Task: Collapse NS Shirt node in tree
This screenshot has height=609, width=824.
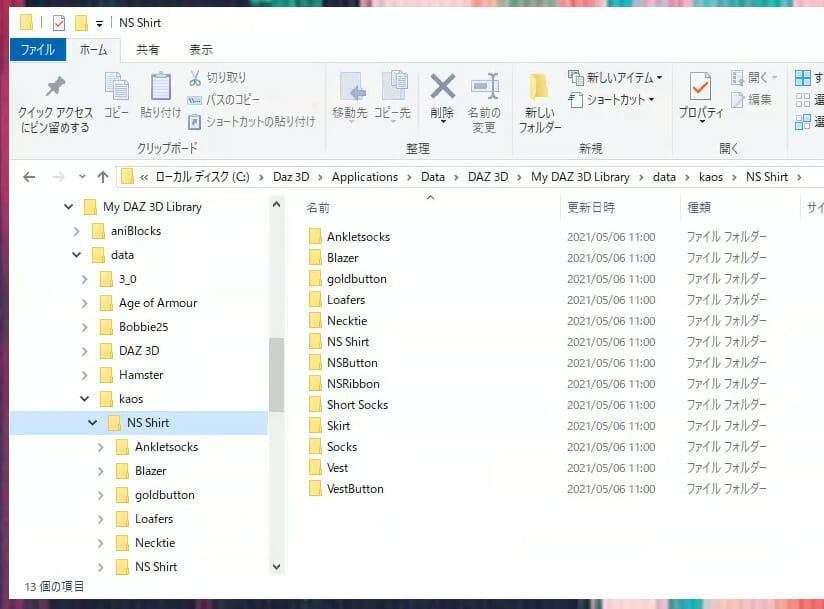Action: click(x=92, y=423)
